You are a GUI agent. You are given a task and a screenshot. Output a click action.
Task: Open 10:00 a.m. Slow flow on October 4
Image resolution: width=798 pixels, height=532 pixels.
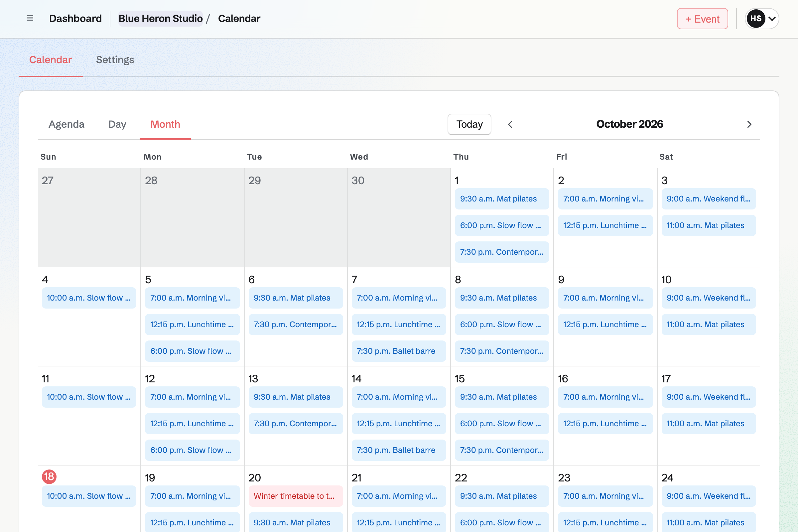pyautogui.click(x=89, y=298)
